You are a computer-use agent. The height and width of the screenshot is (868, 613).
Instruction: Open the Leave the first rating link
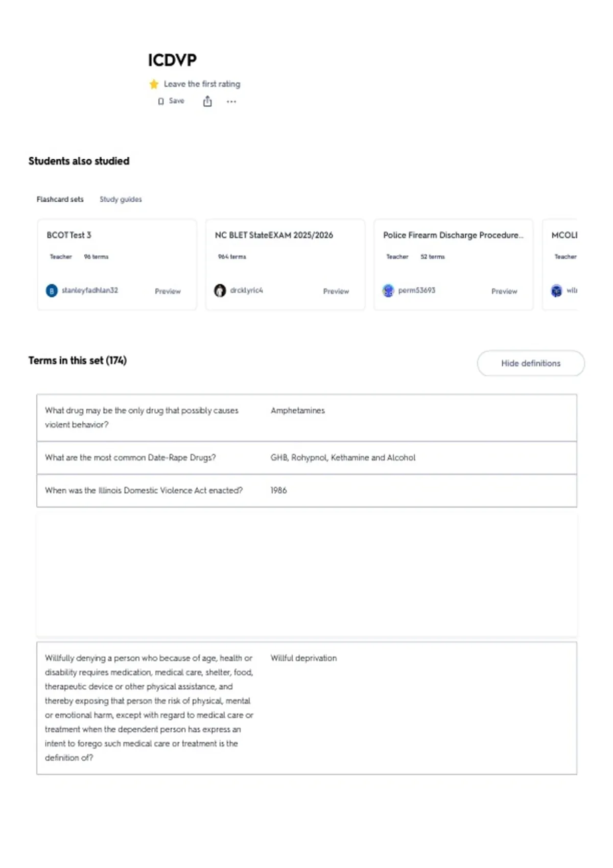[x=202, y=84]
